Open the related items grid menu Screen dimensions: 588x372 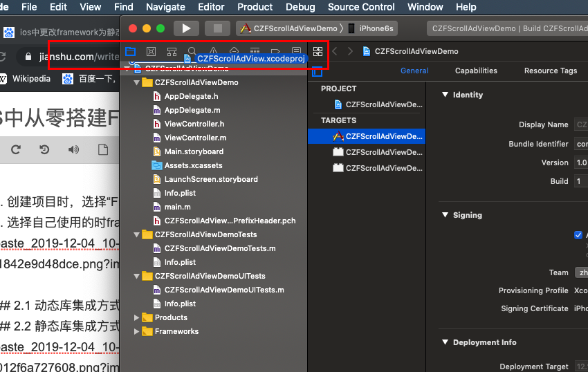point(318,51)
